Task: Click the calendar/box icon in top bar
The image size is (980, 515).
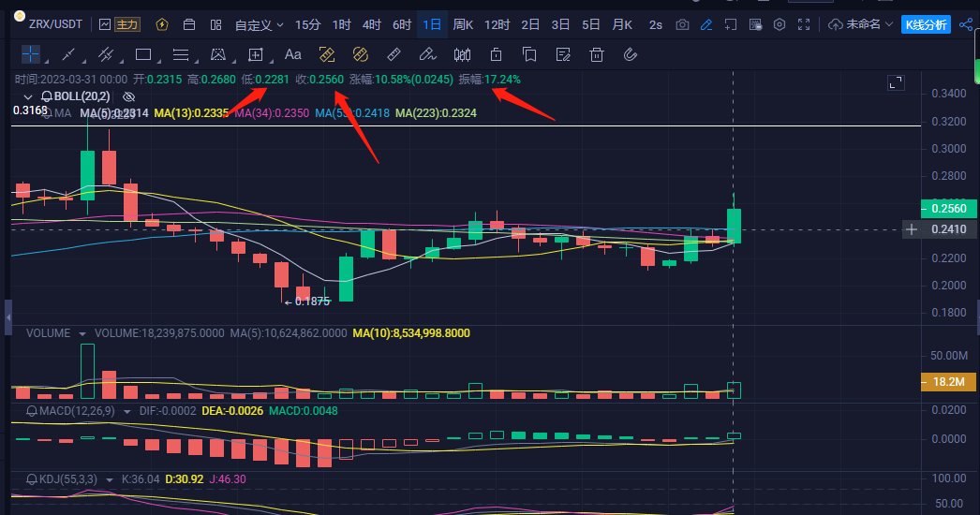Action: coord(188,24)
